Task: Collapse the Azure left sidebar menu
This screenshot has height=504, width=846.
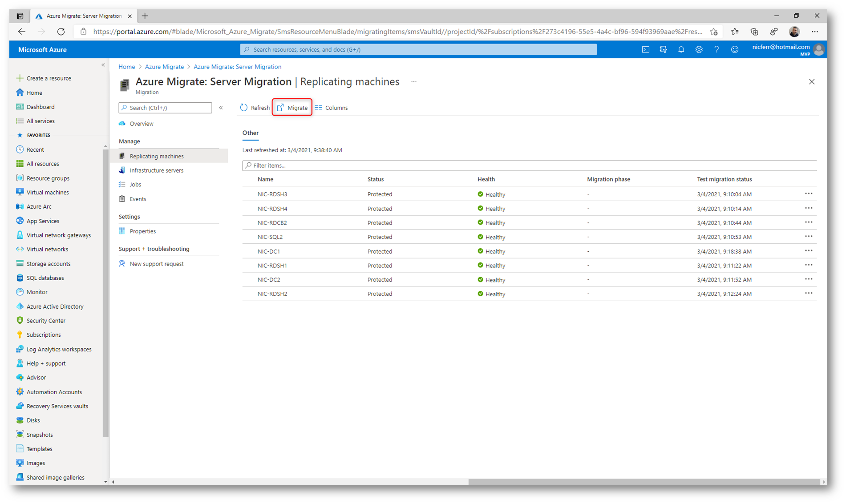Action: [103, 65]
